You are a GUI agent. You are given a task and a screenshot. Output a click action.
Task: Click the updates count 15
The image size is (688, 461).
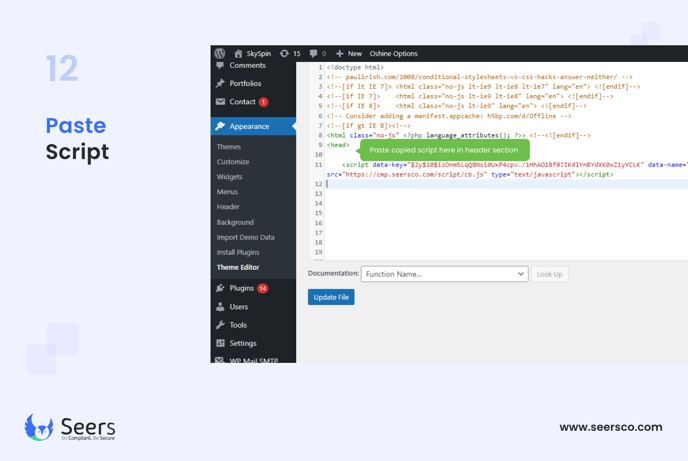coord(297,54)
